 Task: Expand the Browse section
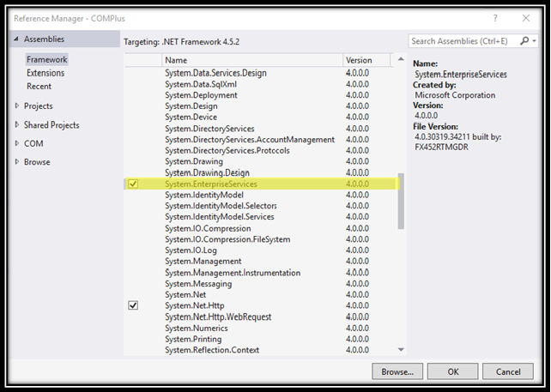16,162
